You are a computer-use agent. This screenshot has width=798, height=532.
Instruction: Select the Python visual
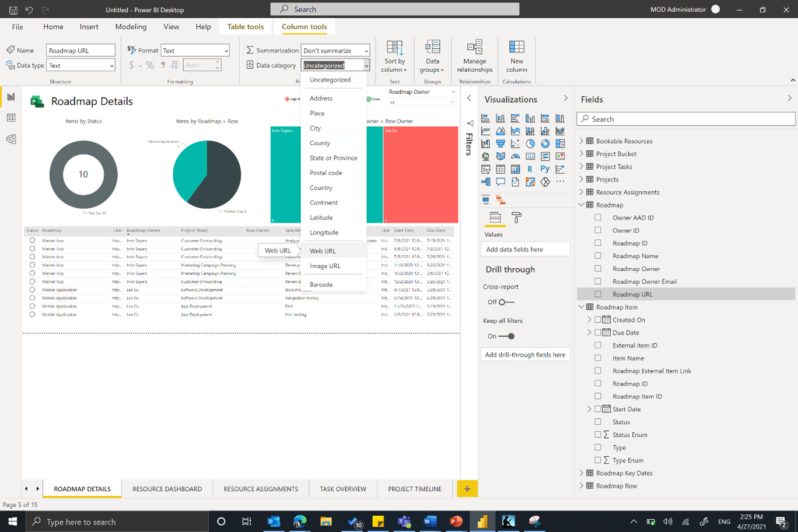545,169
